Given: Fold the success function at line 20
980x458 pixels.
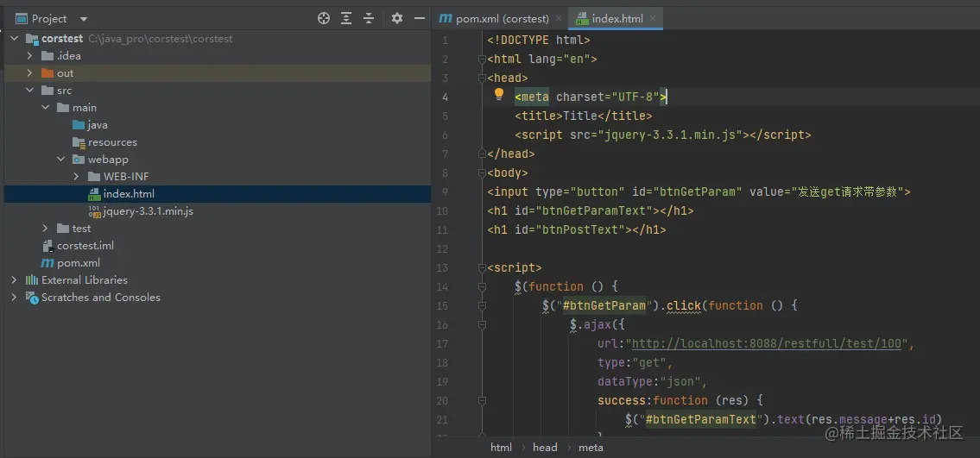Looking at the screenshot, I should (482, 400).
